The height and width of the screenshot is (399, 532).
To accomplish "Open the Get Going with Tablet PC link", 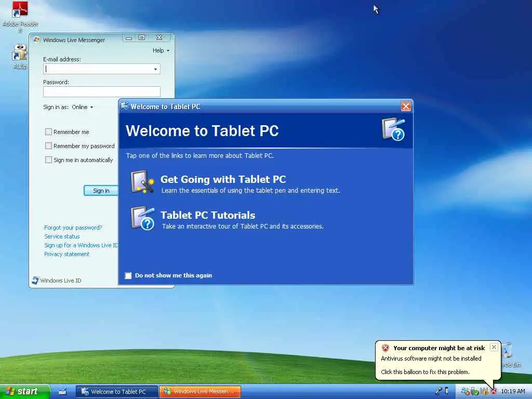I will (223, 179).
